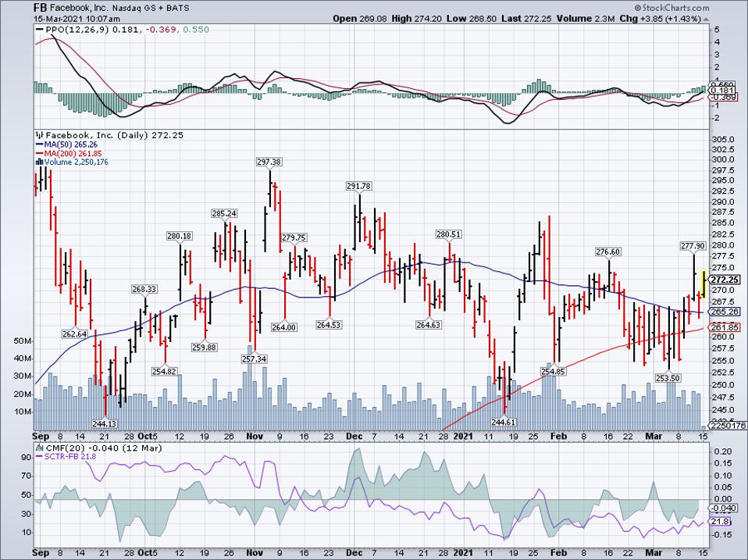Click the blue MA(50) line swatch

[x=39, y=144]
